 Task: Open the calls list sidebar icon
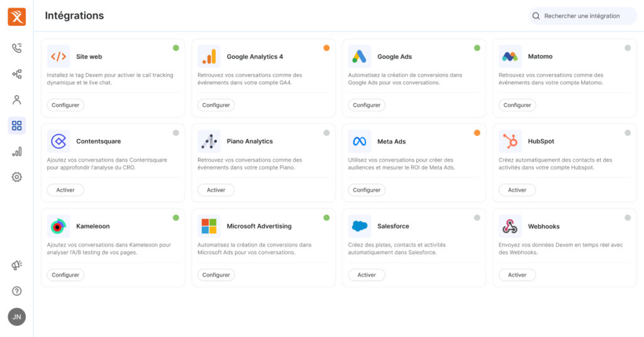[17, 48]
